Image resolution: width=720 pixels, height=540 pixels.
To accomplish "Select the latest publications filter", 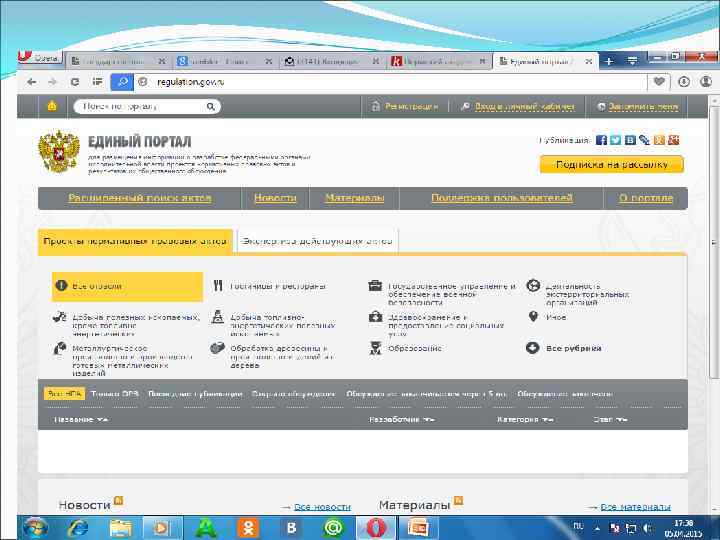I will 195,394.
